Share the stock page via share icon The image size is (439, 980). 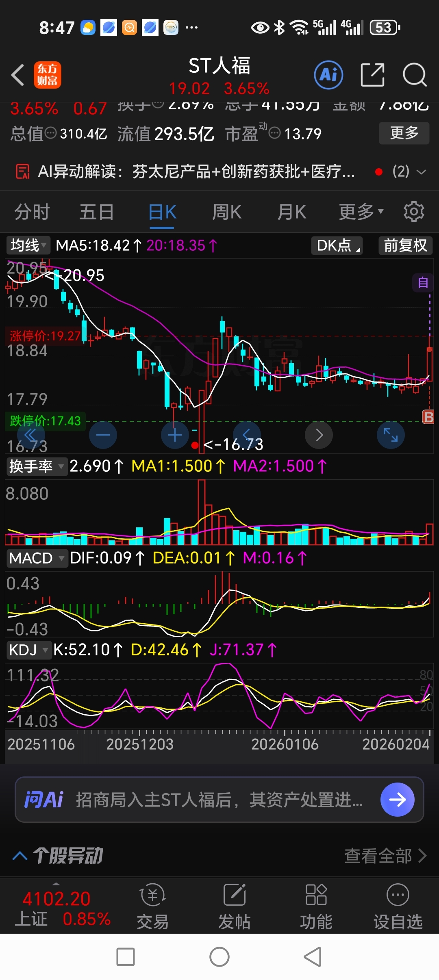pos(372,75)
